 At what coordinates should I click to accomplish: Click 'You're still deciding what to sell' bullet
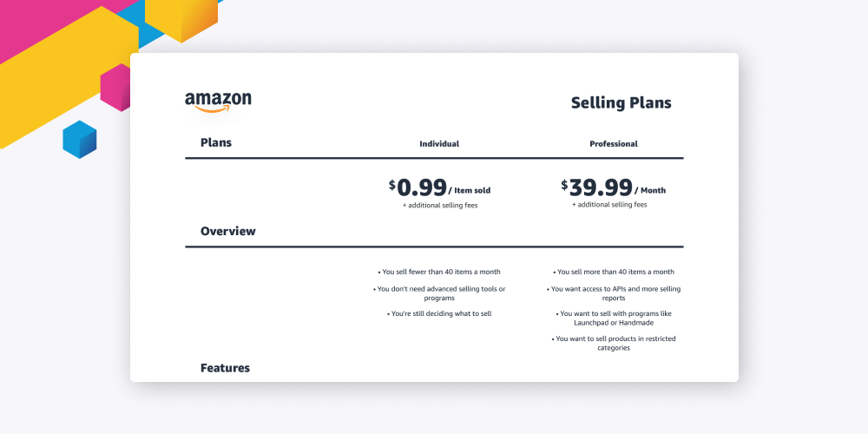click(x=439, y=313)
